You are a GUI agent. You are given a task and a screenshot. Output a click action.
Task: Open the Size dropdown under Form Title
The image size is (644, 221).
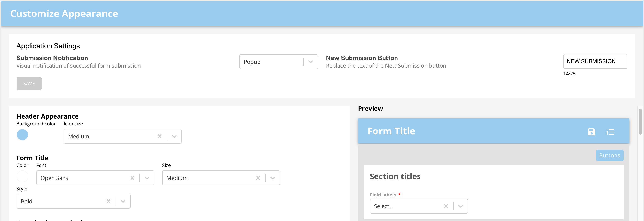273,178
